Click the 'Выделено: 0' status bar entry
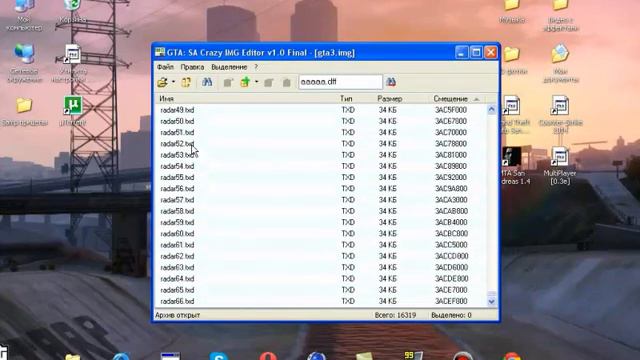This screenshot has height=360, width=640. coord(451,315)
